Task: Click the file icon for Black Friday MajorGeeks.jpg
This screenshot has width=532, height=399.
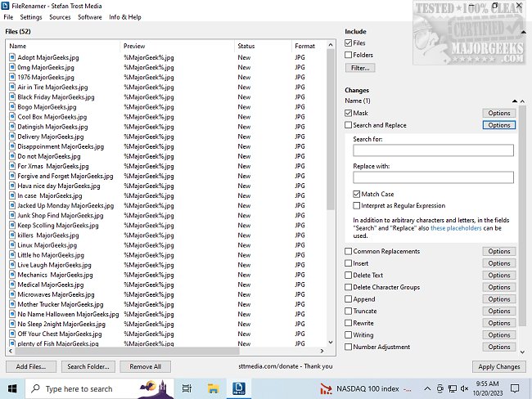Action: tap(12, 96)
